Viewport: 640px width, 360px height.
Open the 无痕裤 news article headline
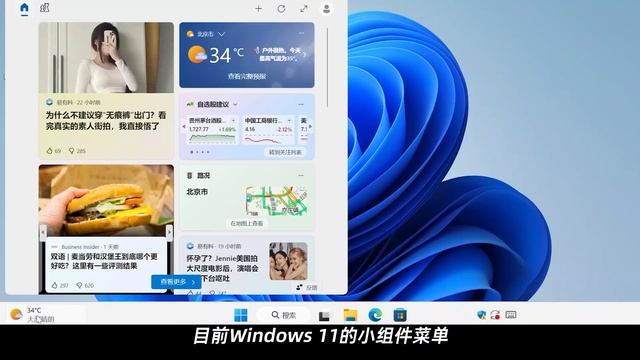[x=106, y=121]
